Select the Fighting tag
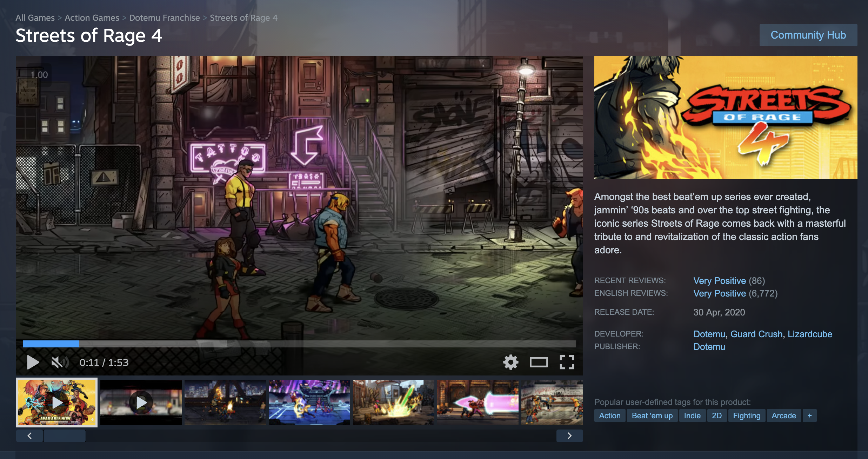 click(747, 415)
